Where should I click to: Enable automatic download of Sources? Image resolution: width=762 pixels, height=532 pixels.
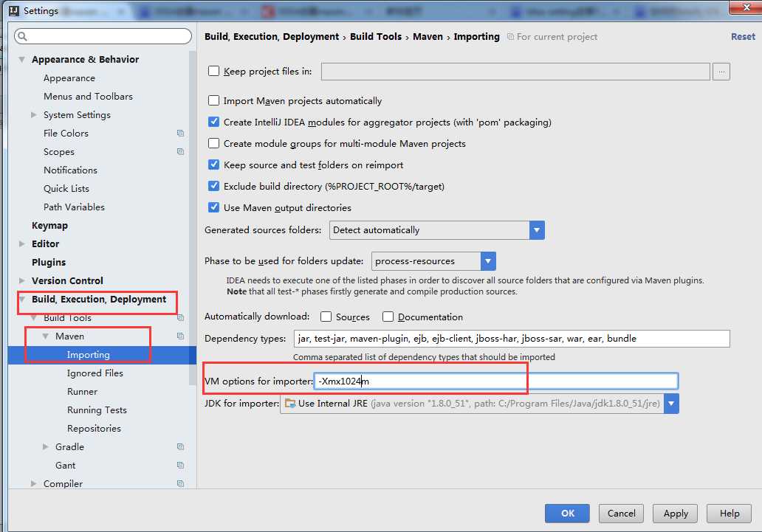(326, 317)
